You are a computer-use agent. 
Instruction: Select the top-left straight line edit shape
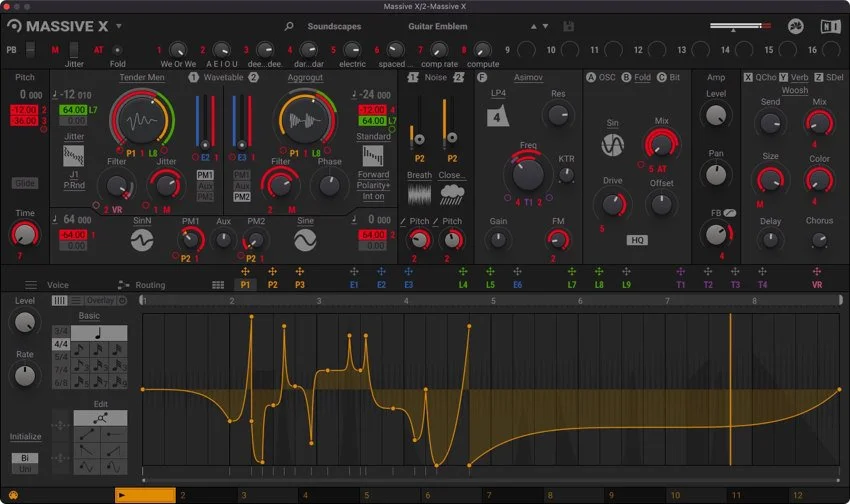[87, 434]
